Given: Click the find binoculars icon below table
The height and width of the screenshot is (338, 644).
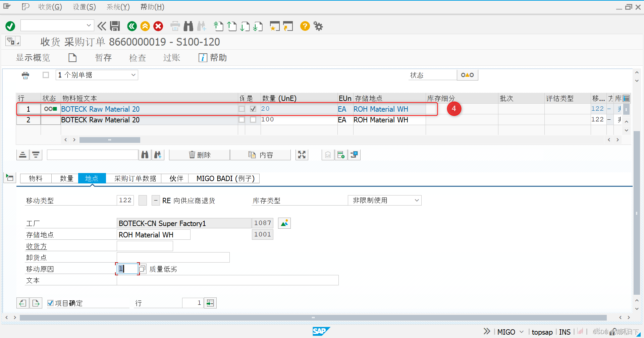Looking at the screenshot, I should click(145, 155).
